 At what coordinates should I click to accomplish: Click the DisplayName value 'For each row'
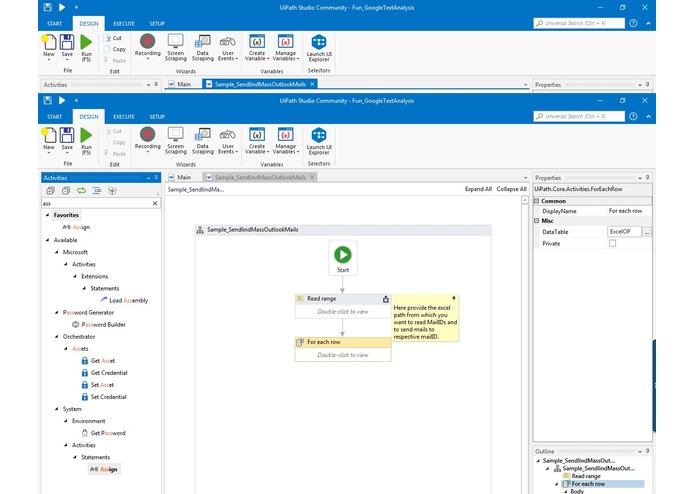625,211
